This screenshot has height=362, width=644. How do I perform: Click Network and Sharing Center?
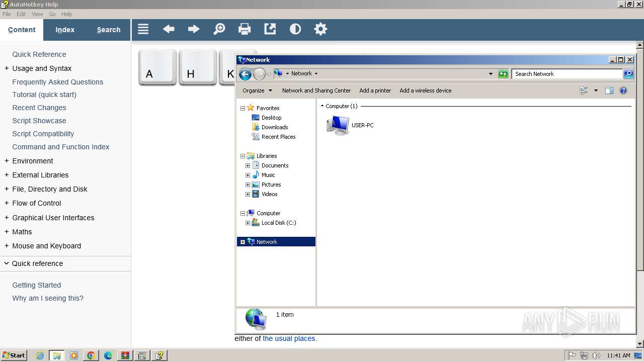[316, 90]
